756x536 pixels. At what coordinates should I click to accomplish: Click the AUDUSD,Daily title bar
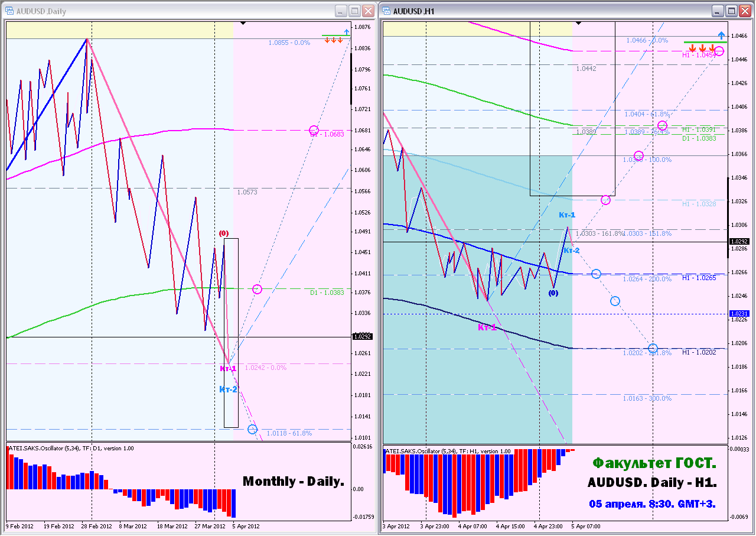pos(177,11)
